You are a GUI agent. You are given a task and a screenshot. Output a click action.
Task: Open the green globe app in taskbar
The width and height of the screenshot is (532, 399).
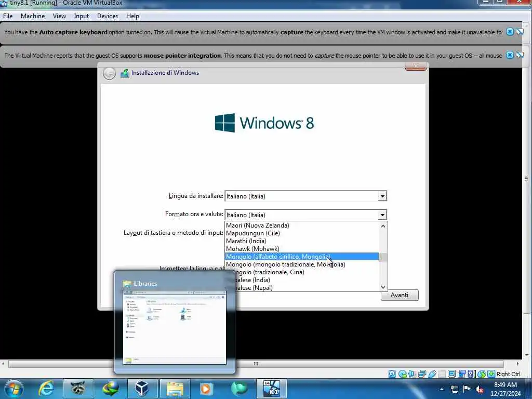[239, 389]
